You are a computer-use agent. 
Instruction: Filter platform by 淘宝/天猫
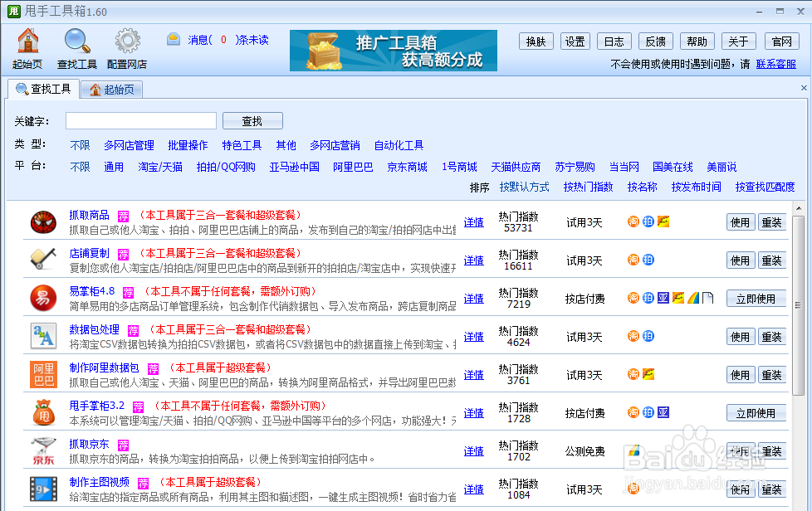[160, 167]
